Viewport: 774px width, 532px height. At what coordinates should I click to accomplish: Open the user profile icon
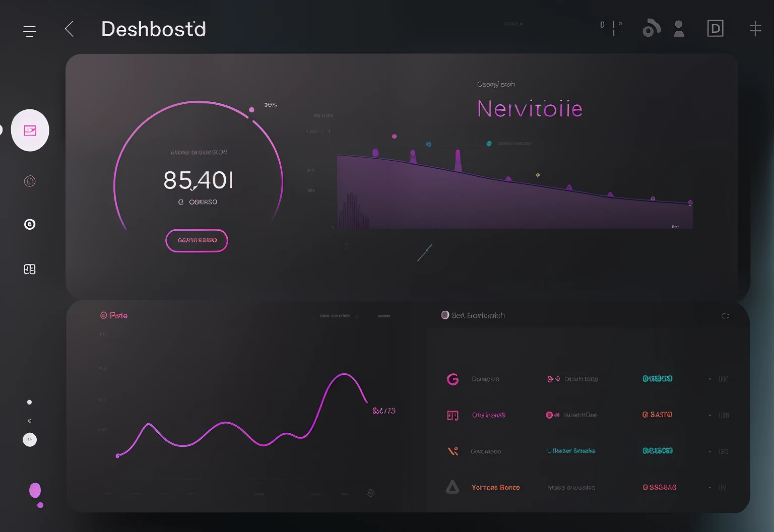679,29
